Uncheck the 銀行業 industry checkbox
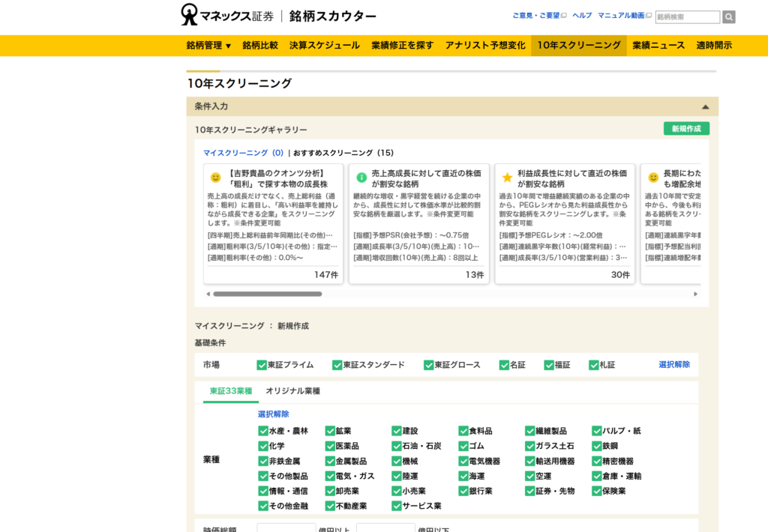Screen dimensions: 768x532 pos(463,491)
